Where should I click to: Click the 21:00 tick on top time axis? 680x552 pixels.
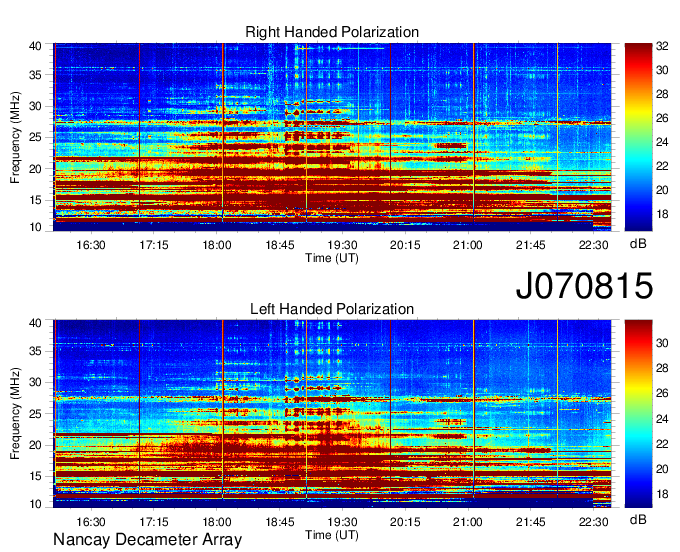[468, 245]
